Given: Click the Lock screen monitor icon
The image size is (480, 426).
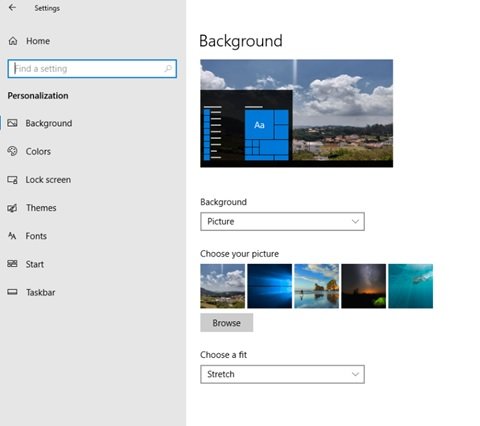Looking at the screenshot, I should pyautogui.click(x=12, y=180).
